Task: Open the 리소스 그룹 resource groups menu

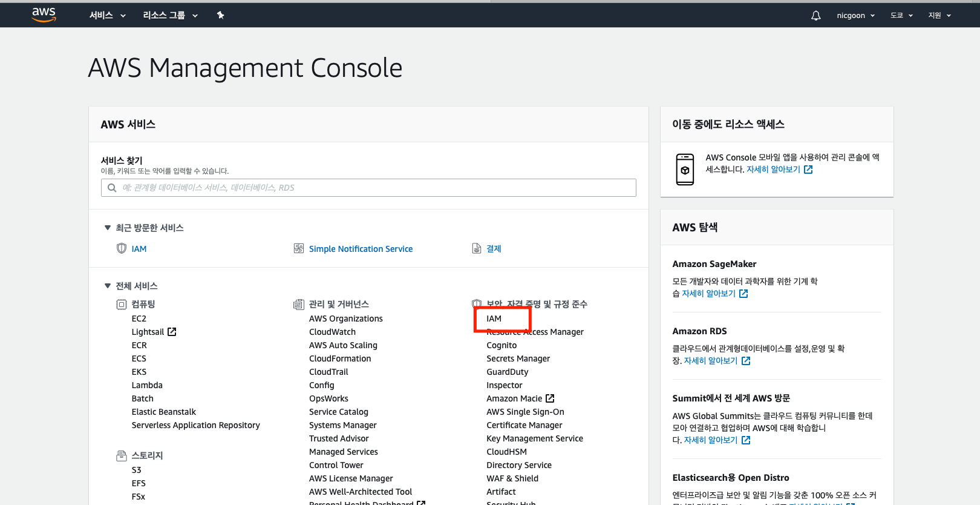Action: pos(171,15)
